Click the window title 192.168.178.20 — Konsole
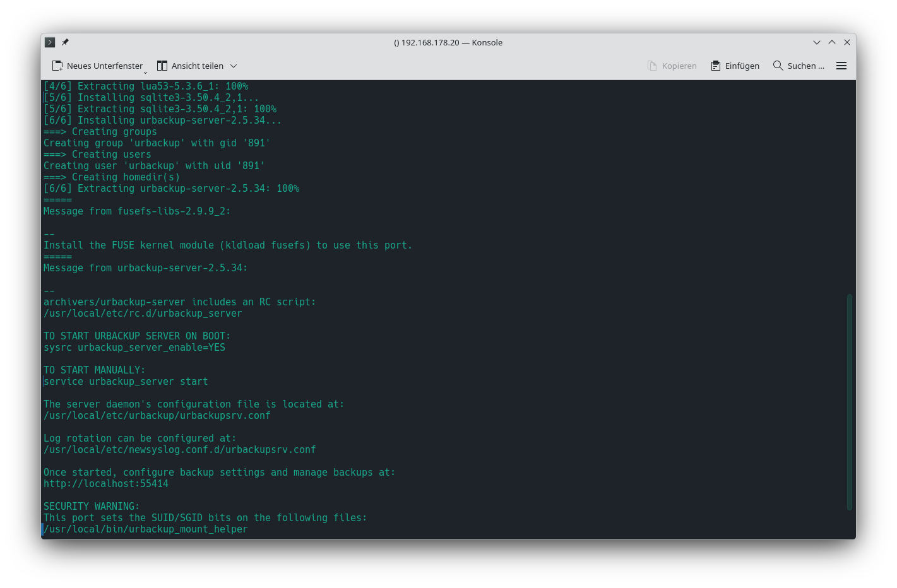 pos(448,42)
